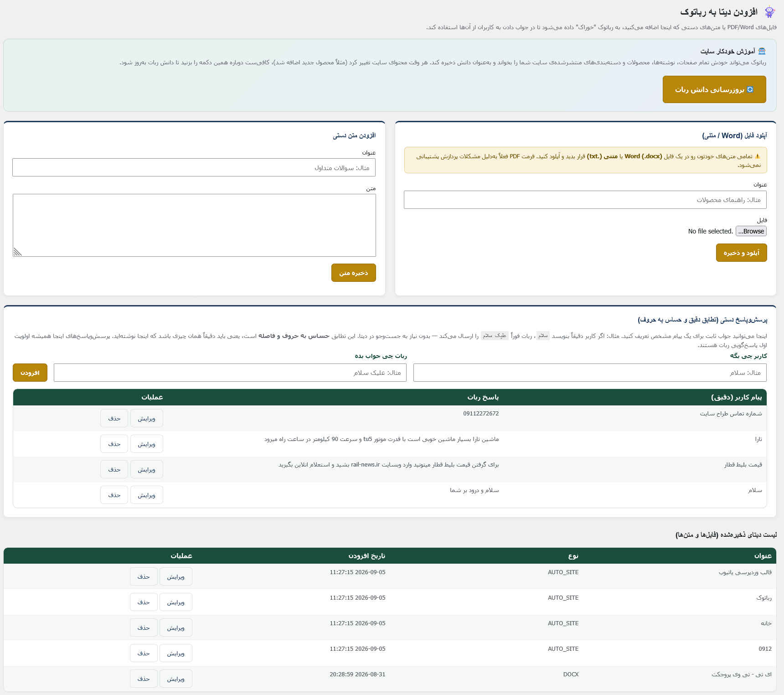The image size is (784, 695).
Task: Click the heading لیست دیتای ذخیره‌شده
Action: pyautogui.click(x=726, y=535)
